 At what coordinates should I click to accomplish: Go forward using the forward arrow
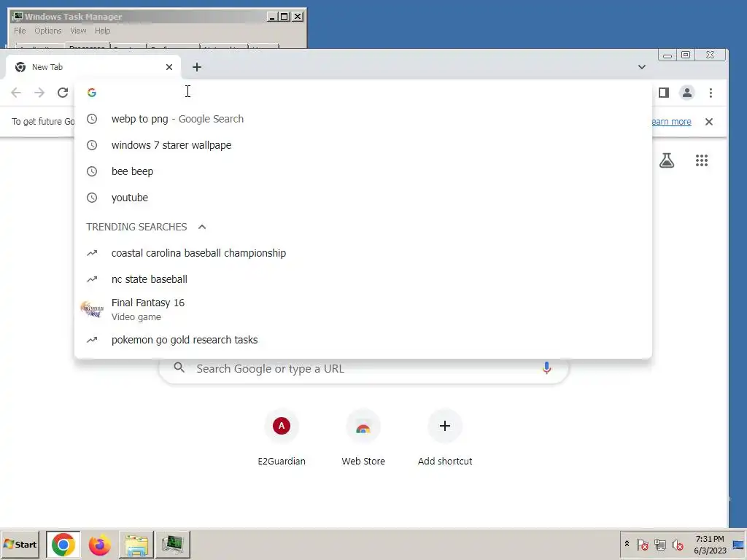coord(39,93)
